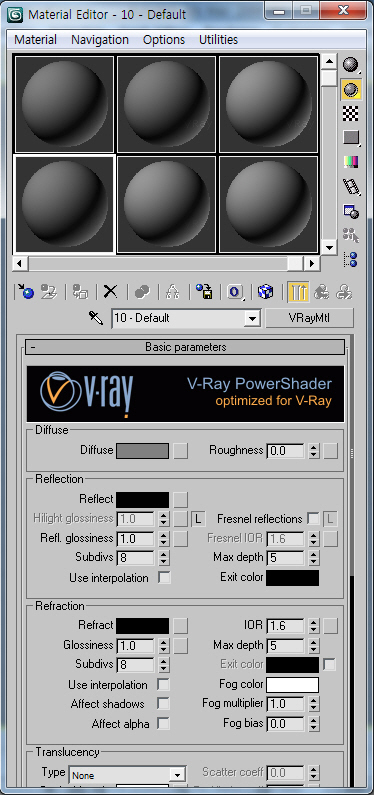The image size is (374, 795).
Task: Enable Affect shadows checkbox
Action: pyautogui.click(x=163, y=704)
